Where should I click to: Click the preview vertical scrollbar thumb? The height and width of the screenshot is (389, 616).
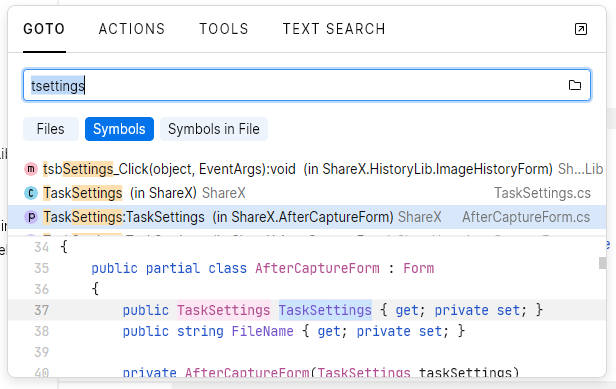[602, 263]
